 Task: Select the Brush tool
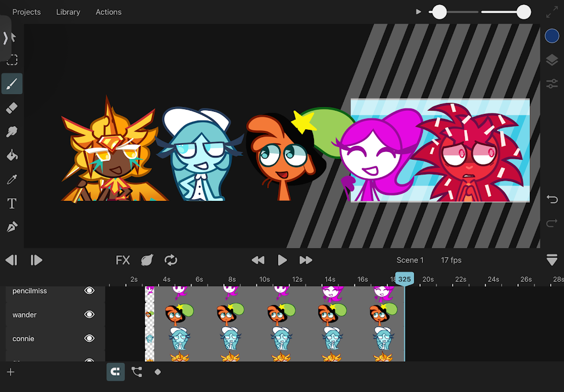12,84
